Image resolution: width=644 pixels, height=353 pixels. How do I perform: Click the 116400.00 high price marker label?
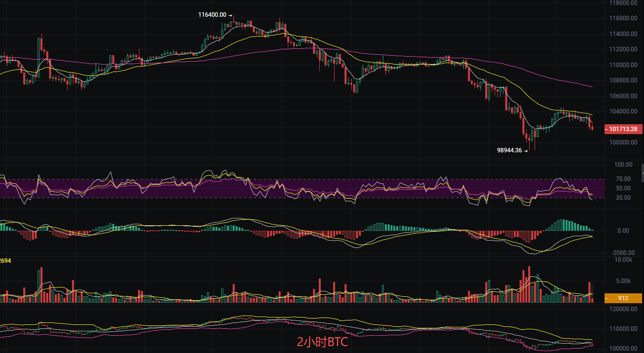point(212,15)
